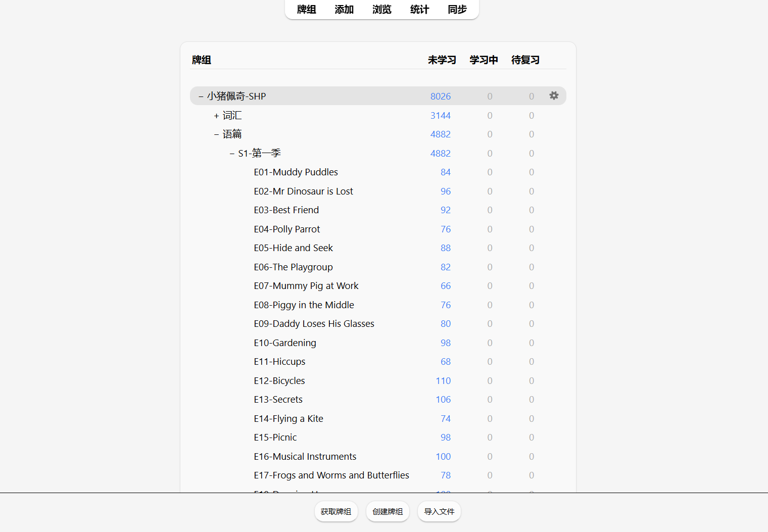Open the 浏览 tab
The width and height of the screenshot is (768, 532).
(382, 10)
